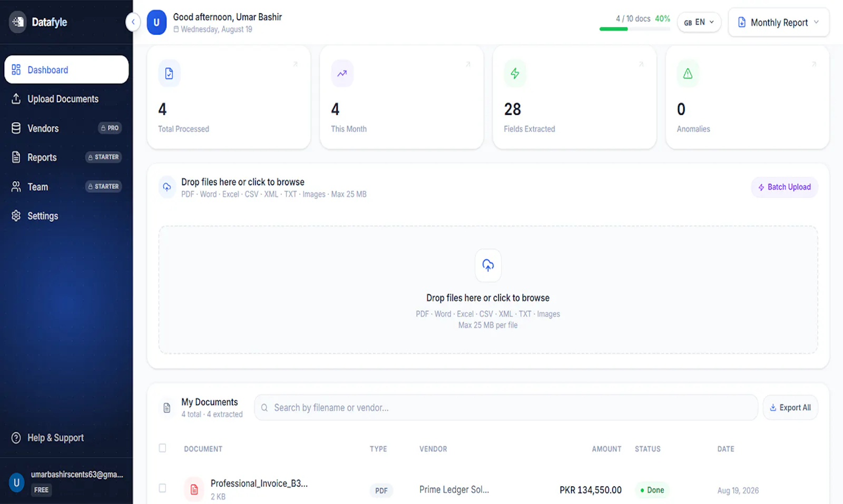
Task: Click the Help & Support question icon
Action: pos(16,438)
